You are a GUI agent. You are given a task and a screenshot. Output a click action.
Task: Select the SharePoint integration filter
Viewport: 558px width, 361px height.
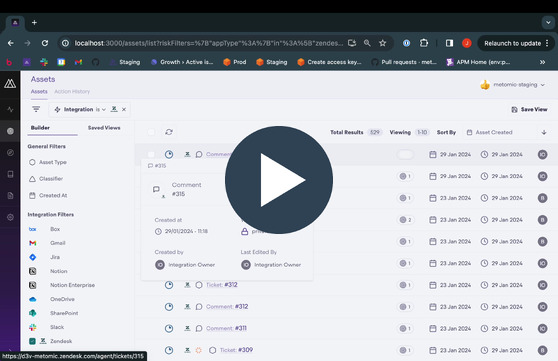53,313
